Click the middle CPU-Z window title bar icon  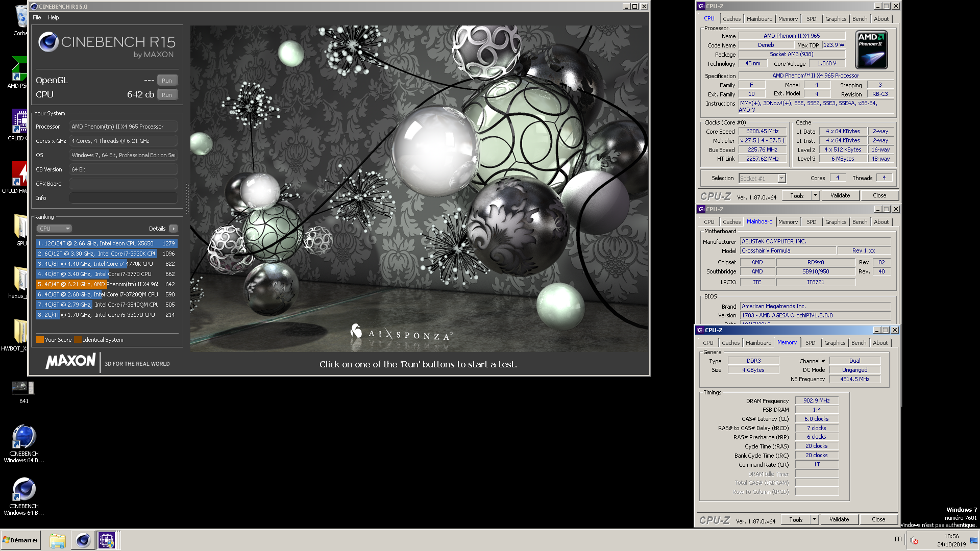701,209
